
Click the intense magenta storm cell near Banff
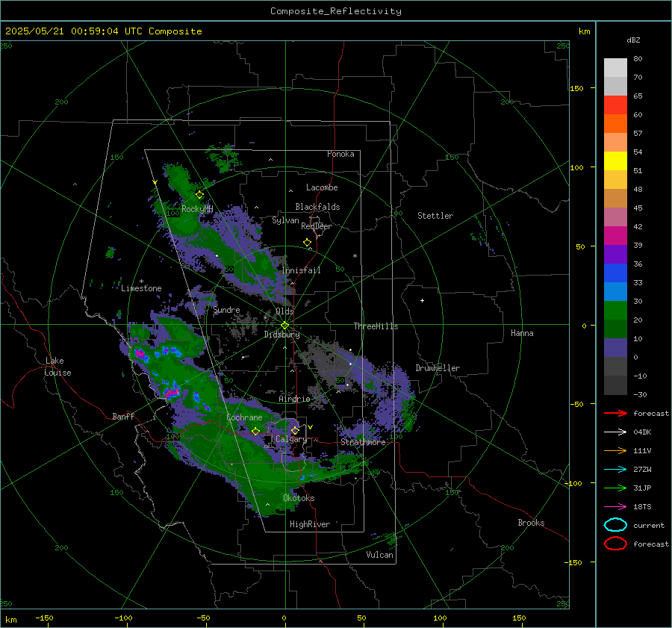click(172, 392)
